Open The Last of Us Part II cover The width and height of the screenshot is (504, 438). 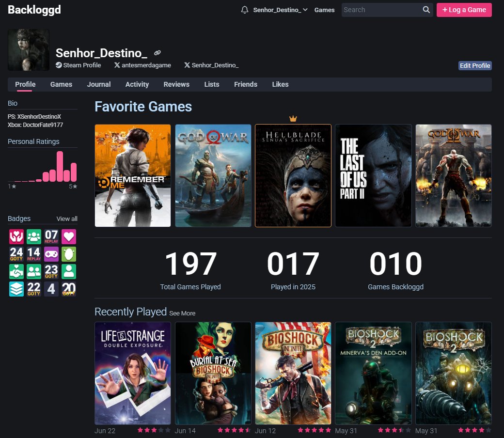coord(373,175)
